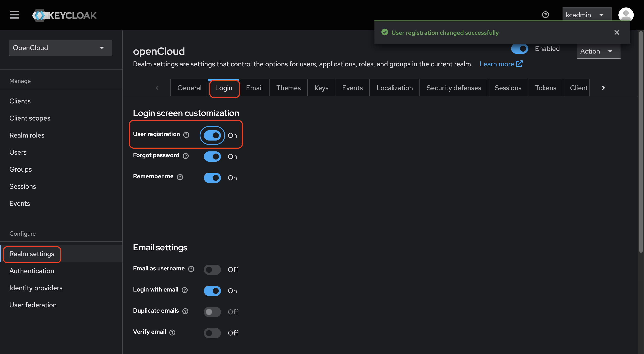This screenshot has width=644, height=354.
Task: Open the OpenCloud realm selector dropdown
Action: tap(61, 48)
